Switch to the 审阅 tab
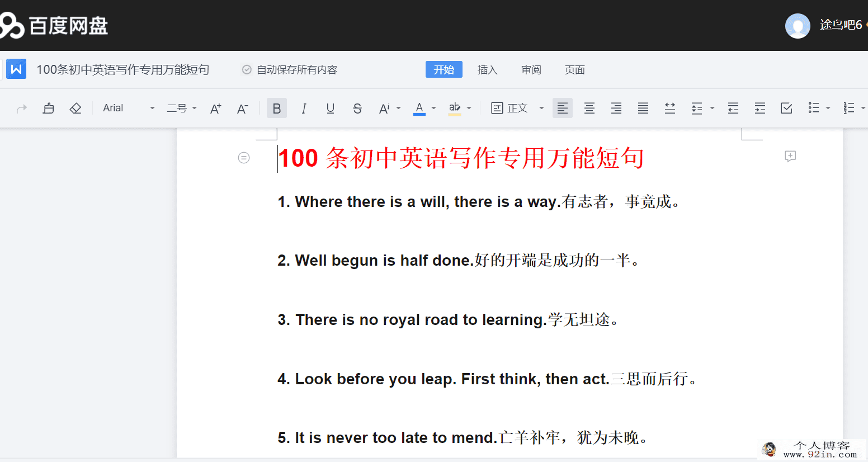The image size is (868, 462). click(531, 70)
